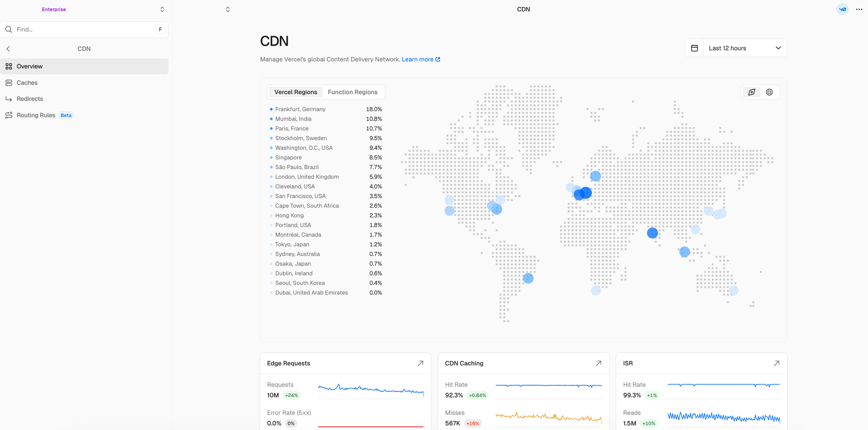868x430 pixels.
Task: Switch to globe view icon
Action: (769, 92)
